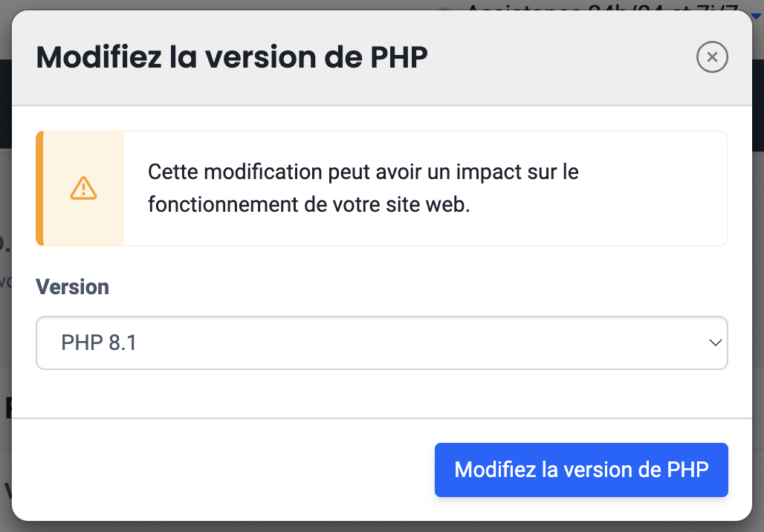The width and height of the screenshot is (764, 532).
Task: Click the dimmed backdrop left of the dialog
Action: tap(5, 334)
